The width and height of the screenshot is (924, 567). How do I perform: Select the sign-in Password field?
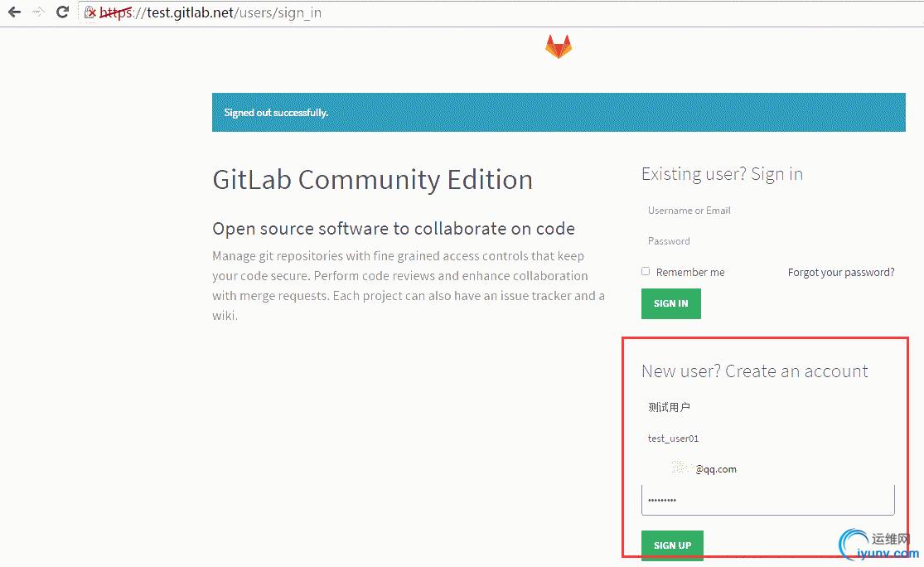[768, 241]
